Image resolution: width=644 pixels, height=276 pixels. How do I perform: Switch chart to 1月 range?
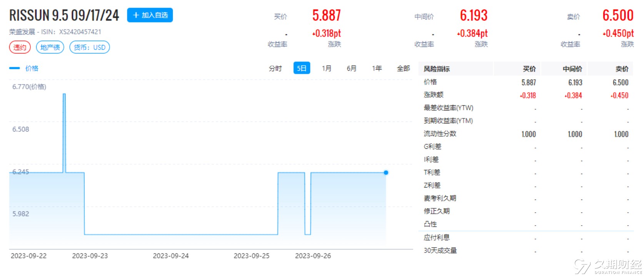327,68
